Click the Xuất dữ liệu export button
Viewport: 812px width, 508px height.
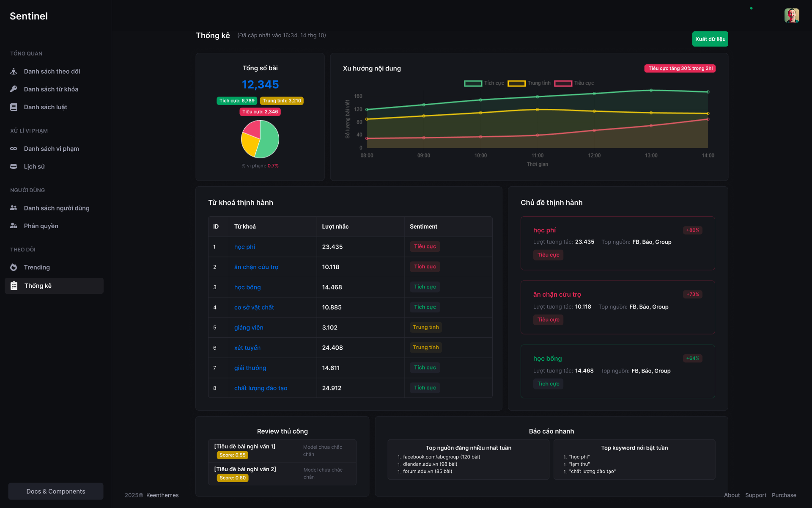point(710,39)
